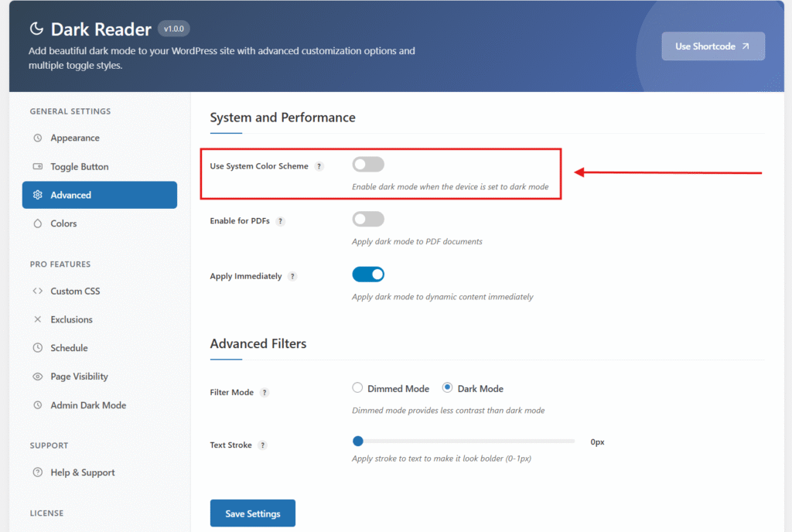Image resolution: width=792 pixels, height=532 pixels.
Task: Click the middle of the Text Stroke slider track
Action: pyautogui.click(x=464, y=442)
